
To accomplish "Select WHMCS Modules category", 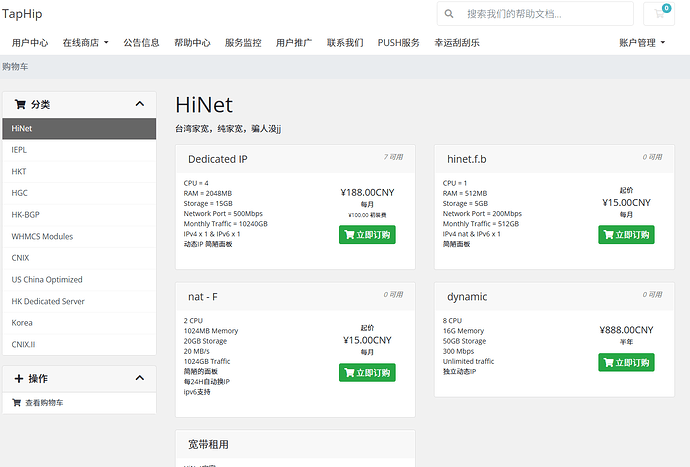I will click(79, 236).
